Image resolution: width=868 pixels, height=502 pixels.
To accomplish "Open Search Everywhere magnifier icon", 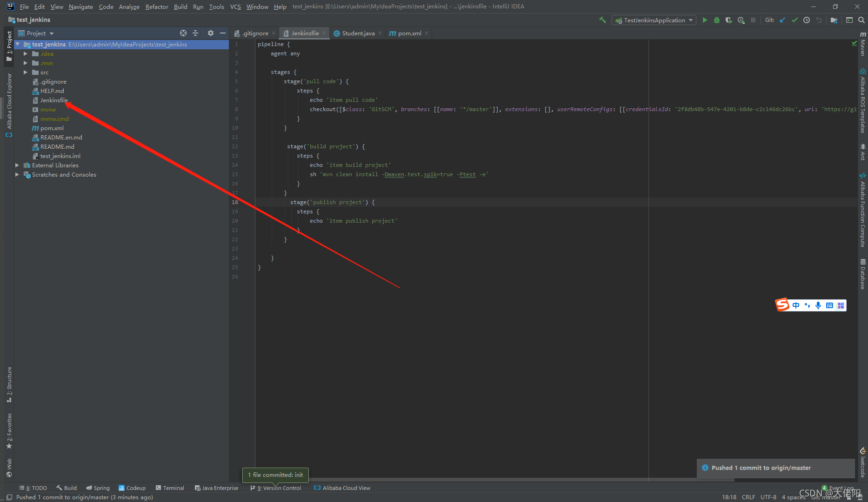I will 861,20.
